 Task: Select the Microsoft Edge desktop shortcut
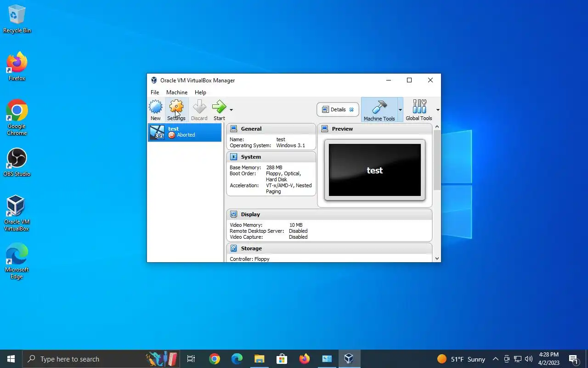click(17, 261)
